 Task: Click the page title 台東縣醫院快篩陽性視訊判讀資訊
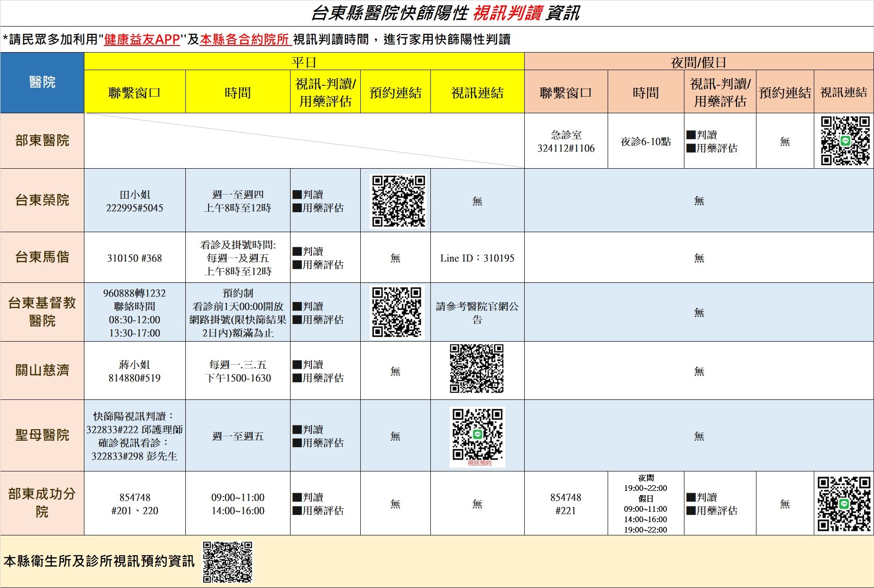pos(445,13)
